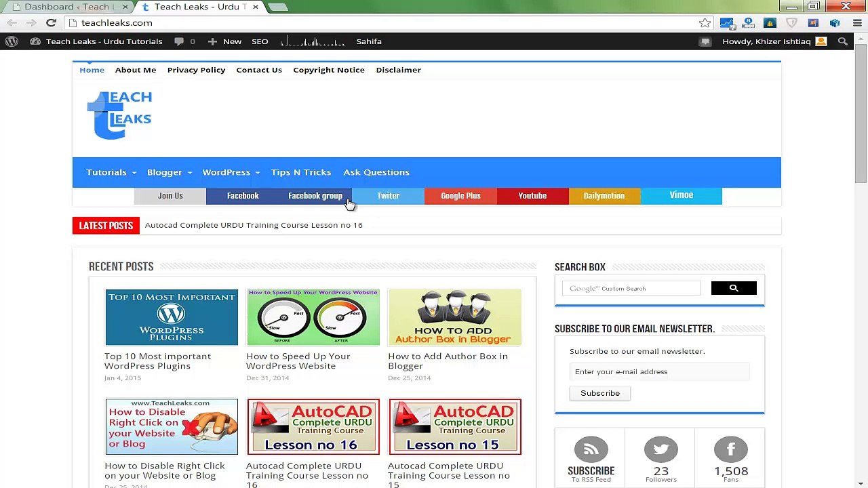868x488 pixels.
Task: Click the red Google Plus button
Action: pyautogui.click(x=460, y=196)
